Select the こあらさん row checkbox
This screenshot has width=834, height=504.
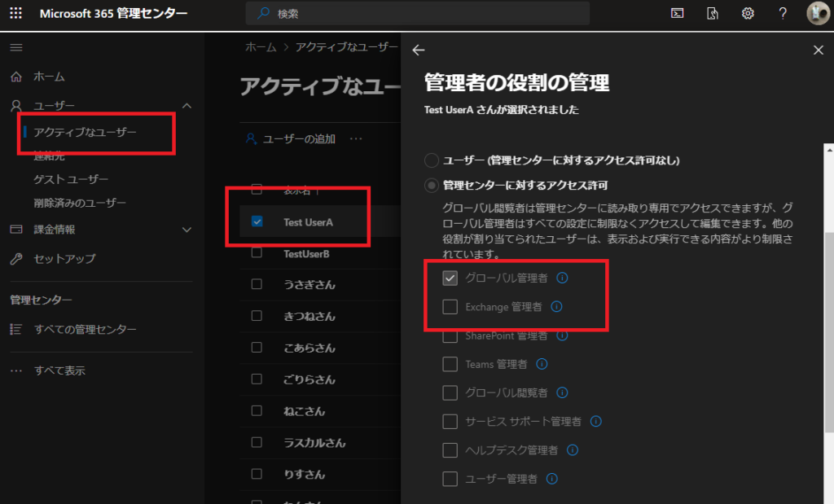257,347
